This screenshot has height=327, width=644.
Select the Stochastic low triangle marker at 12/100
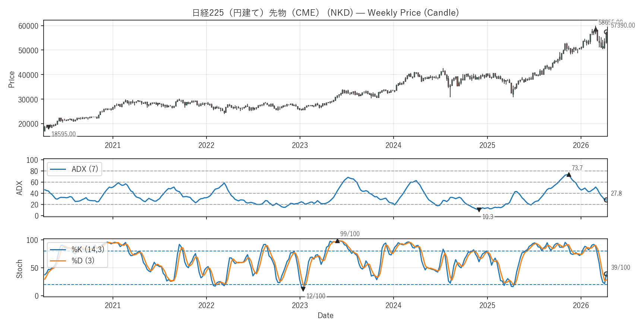(303, 289)
